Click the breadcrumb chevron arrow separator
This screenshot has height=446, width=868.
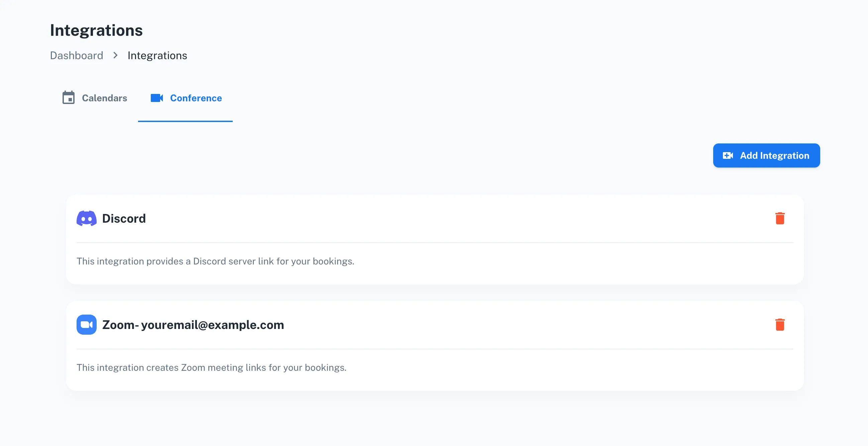point(116,55)
